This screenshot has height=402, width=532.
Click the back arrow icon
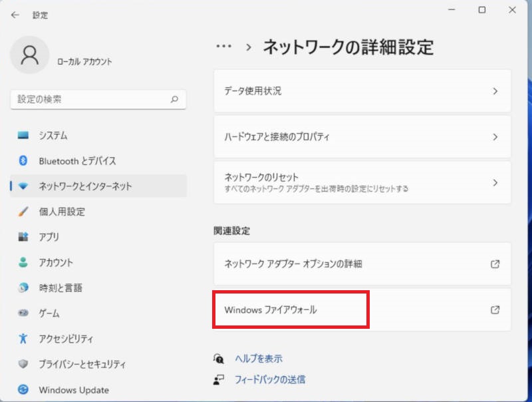point(15,15)
